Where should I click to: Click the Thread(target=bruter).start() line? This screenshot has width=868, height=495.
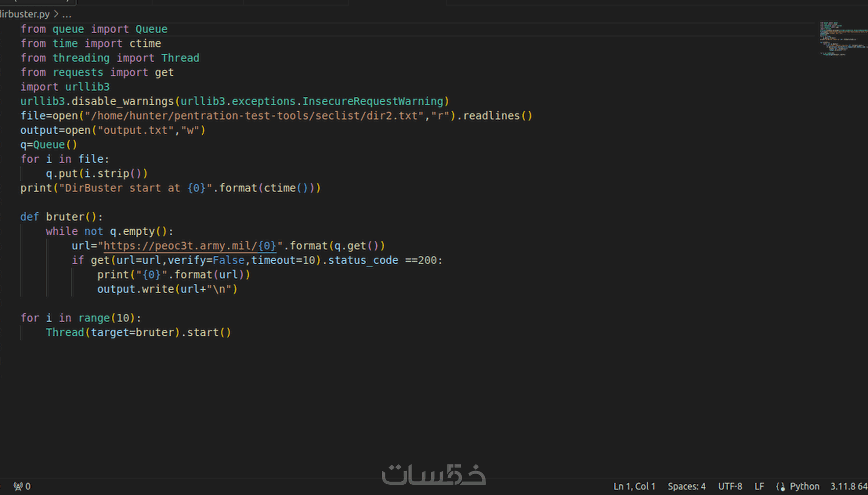(x=138, y=333)
